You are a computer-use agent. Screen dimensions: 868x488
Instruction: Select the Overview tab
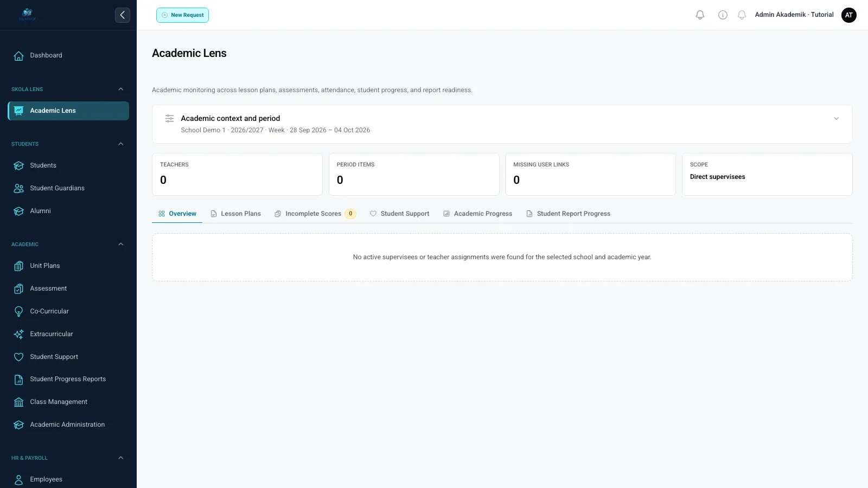(177, 214)
